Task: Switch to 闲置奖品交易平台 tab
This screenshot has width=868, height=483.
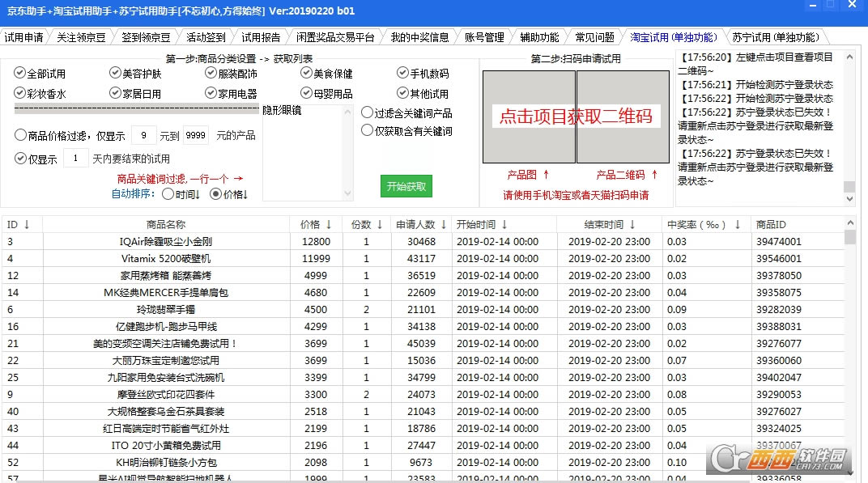Action: coord(335,37)
